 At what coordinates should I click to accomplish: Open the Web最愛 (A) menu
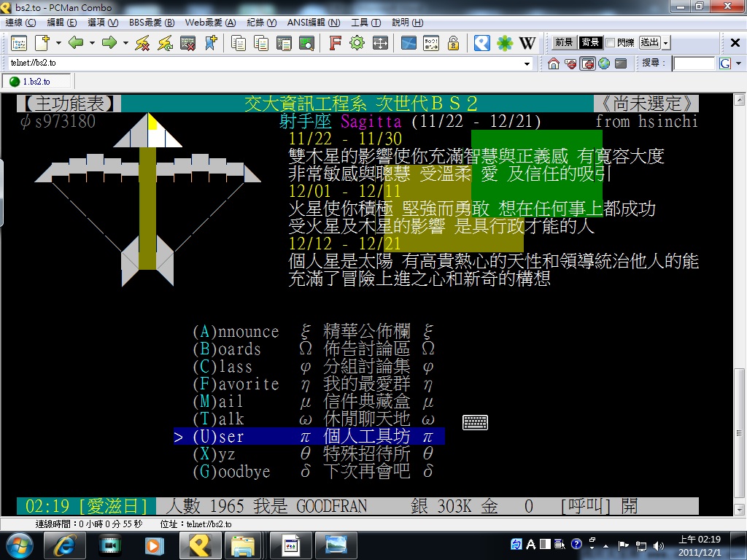pyautogui.click(x=210, y=23)
